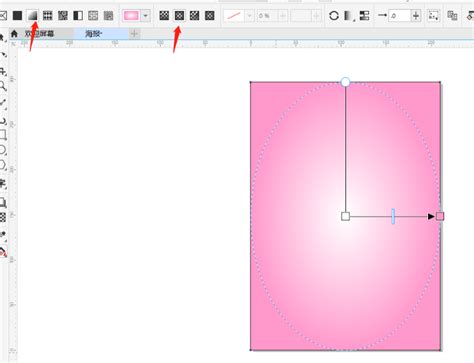474x363 pixels.
Task: Open the gradient arrangement flyout icon
Action: 348,16
